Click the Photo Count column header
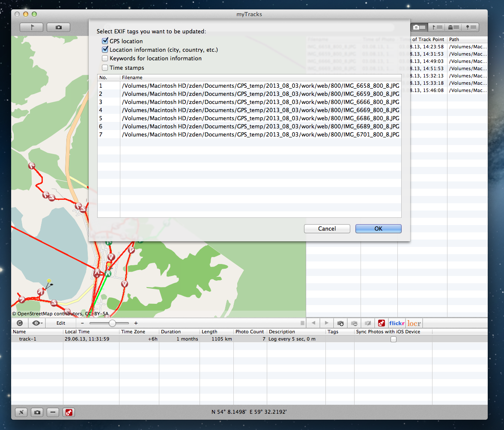The height and width of the screenshot is (430, 504). tap(250, 332)
